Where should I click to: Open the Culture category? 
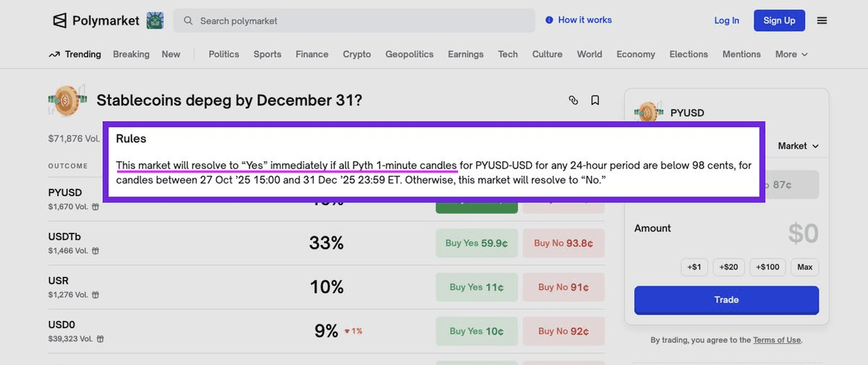click(x=547, y=54)
